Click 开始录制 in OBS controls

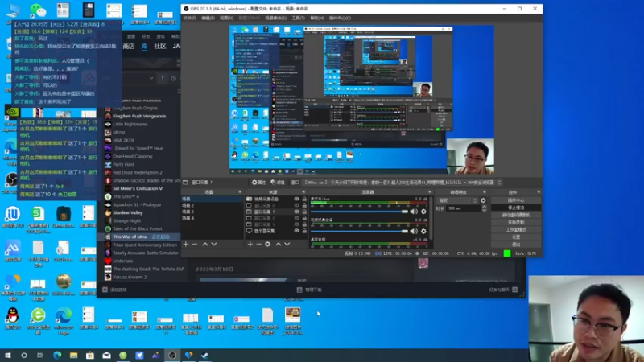516,223
